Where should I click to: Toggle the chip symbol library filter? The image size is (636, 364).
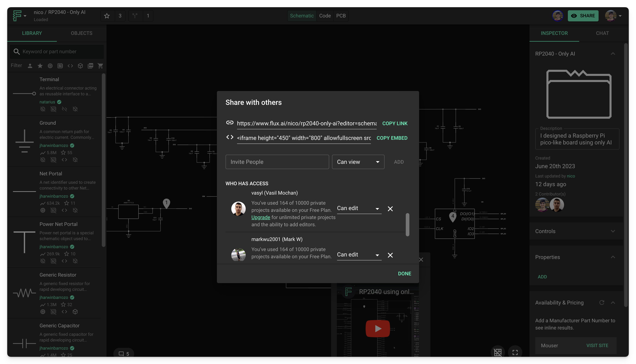click(50, 66)
